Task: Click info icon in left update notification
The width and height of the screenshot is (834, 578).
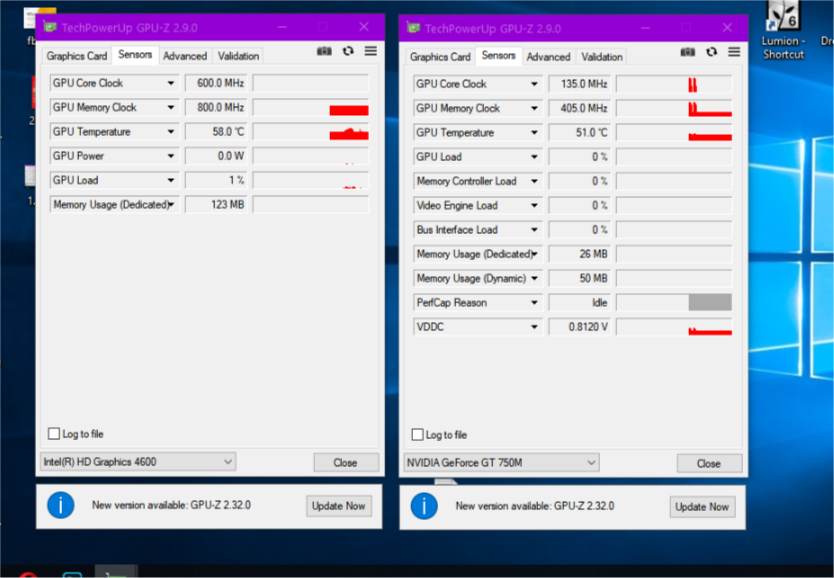Action: click(x=61, y=505)
